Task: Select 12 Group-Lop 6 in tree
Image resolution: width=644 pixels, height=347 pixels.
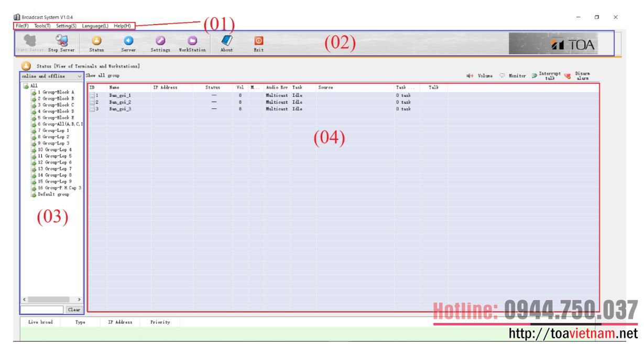Action: pos(54,162)
